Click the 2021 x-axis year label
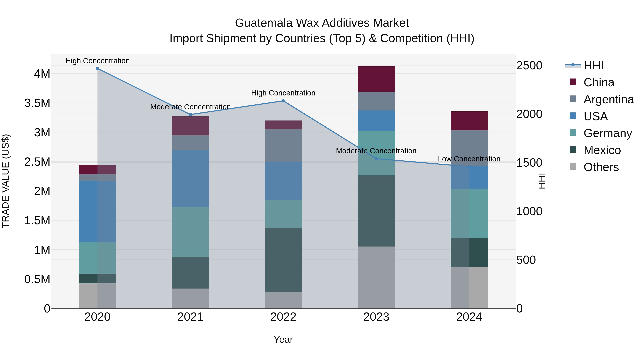 (191, 317)
